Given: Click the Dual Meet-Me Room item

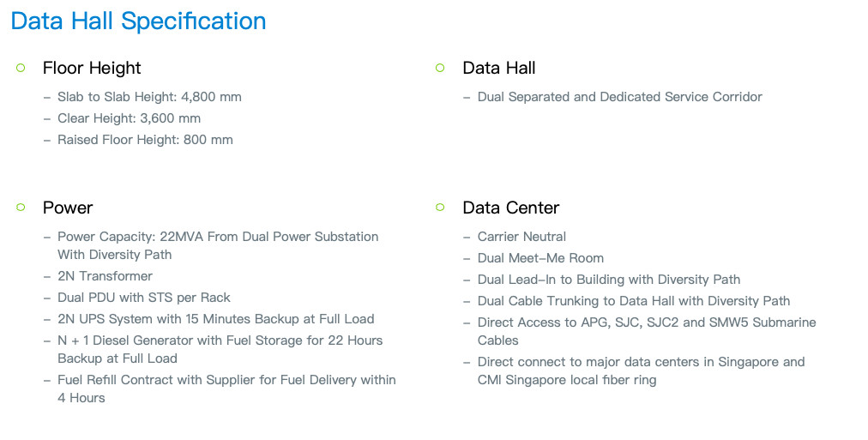Looking at the screenshot, I should click(x=540, y=258).
